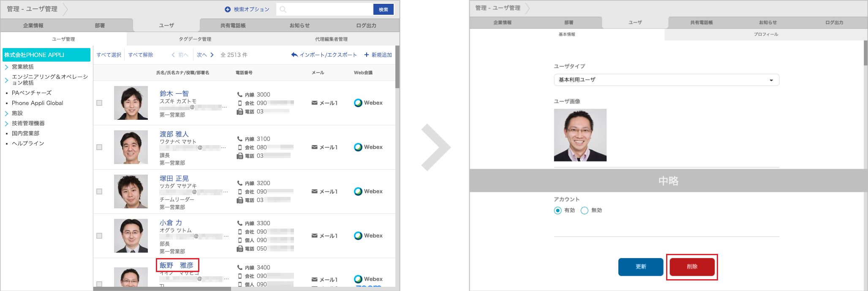Click the Webex icon for 塚田 正晃
The height and width of the screenshot is (291, 868).
coord(358,191)
